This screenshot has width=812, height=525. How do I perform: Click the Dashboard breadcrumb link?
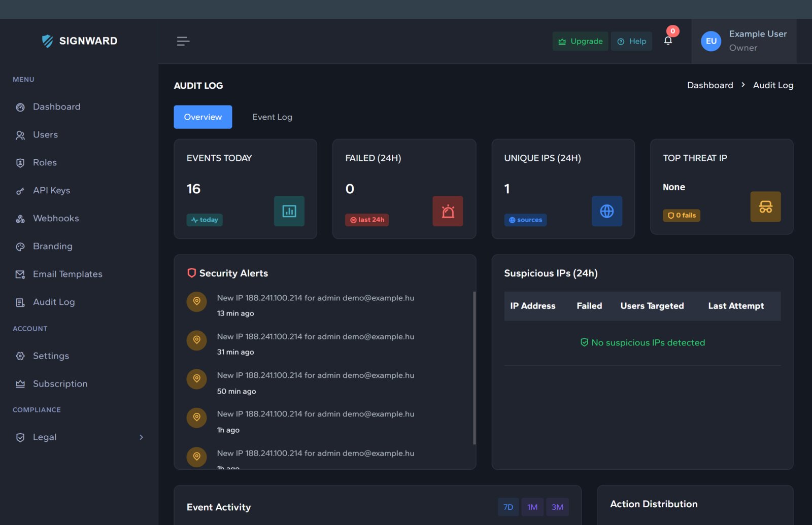click(x=710, y=85)
